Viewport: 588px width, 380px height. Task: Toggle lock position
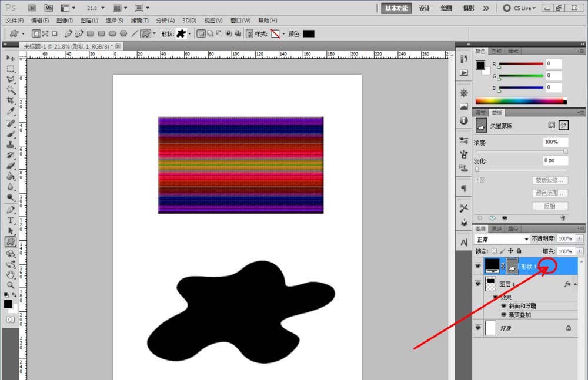tap(510, 251)
